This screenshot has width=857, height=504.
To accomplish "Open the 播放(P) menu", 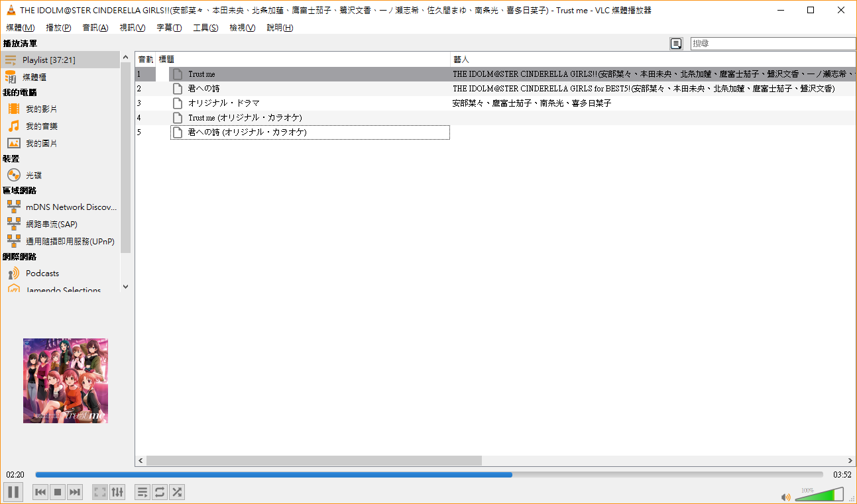I will [58, 28].
